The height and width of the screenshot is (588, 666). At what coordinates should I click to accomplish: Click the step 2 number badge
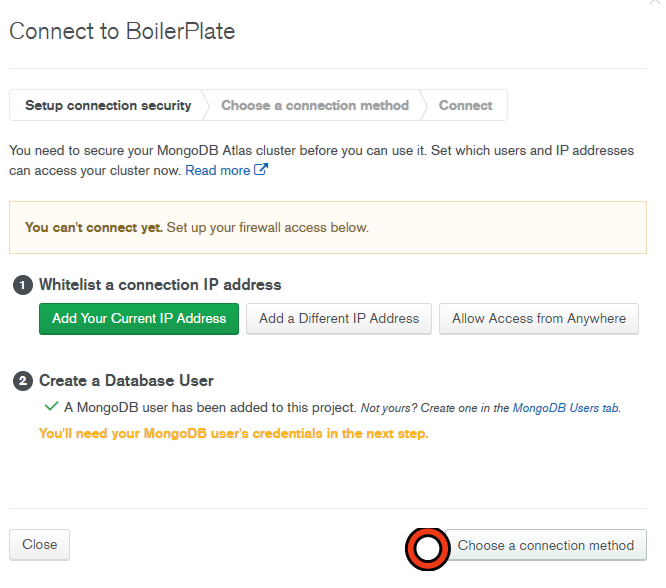pyautogui.click(x=22, y=381)
